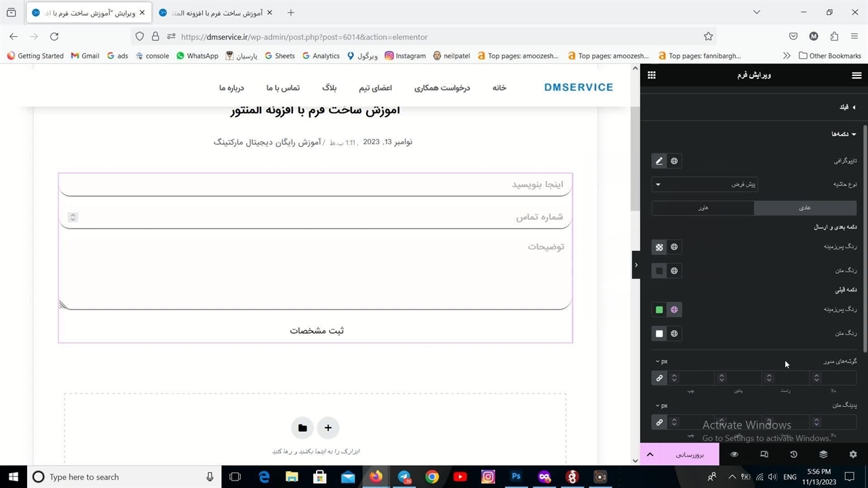The image size is (868, 488).
Task: Preview changes with the eye icon
Action: pyautogui.click(x=734, y=454)
